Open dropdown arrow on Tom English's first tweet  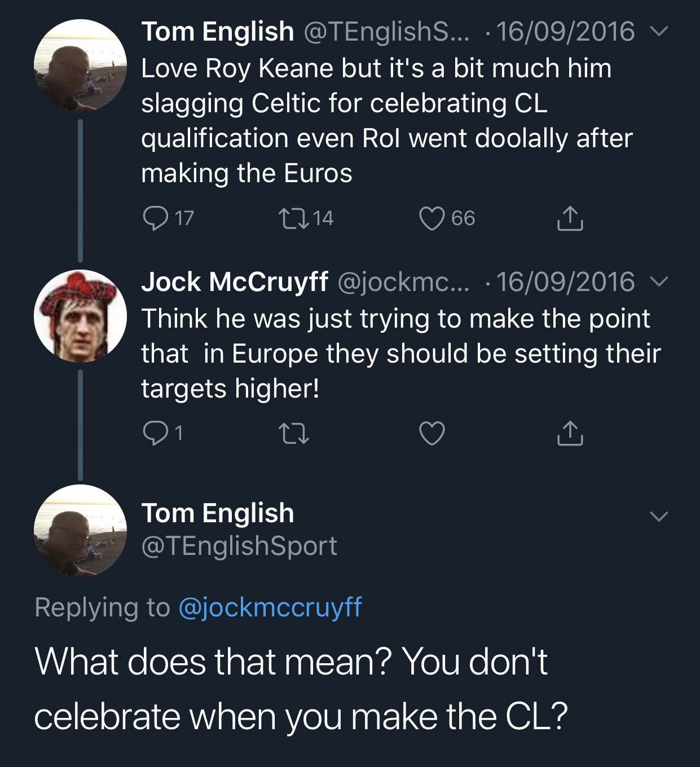(658, 31)
